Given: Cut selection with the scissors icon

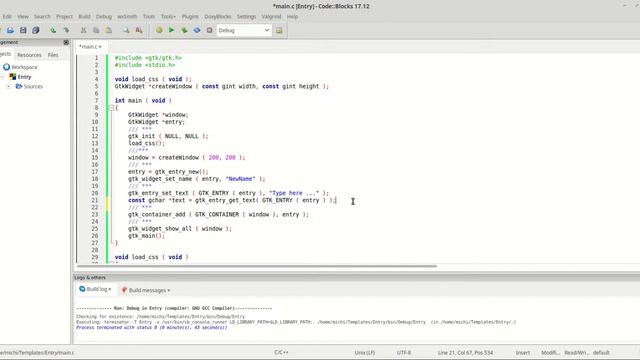Looking at the screenshot, I should tap(83, 30).
